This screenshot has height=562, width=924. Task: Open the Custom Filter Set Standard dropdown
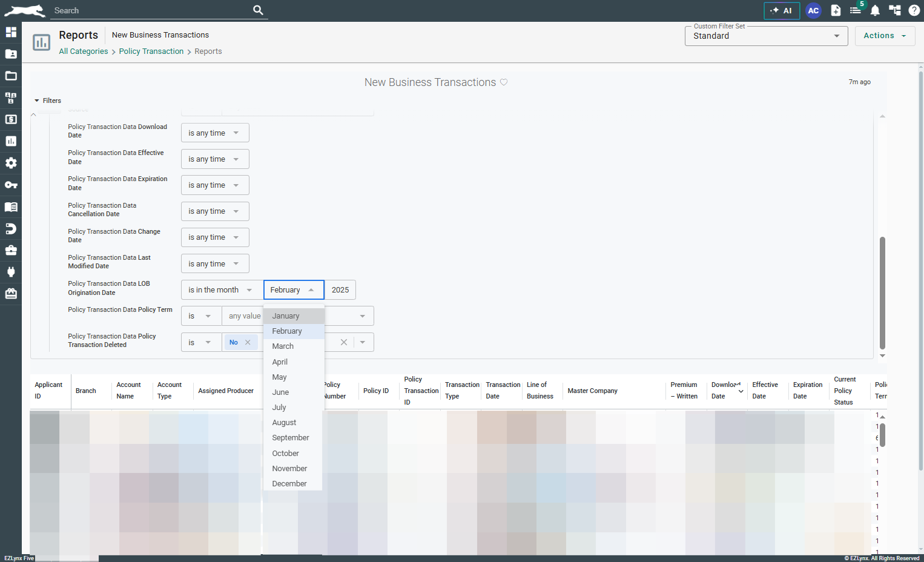coord(767,36)
